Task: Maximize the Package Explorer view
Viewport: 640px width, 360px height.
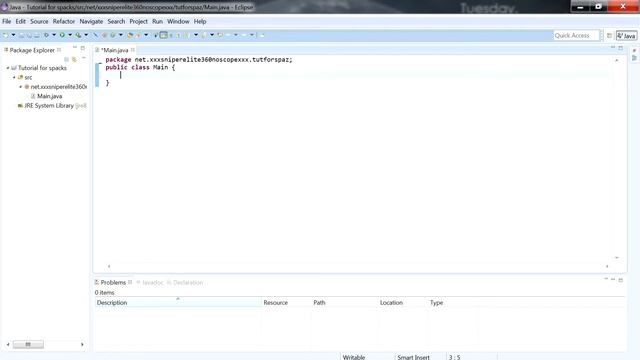Action: (83, 48)
